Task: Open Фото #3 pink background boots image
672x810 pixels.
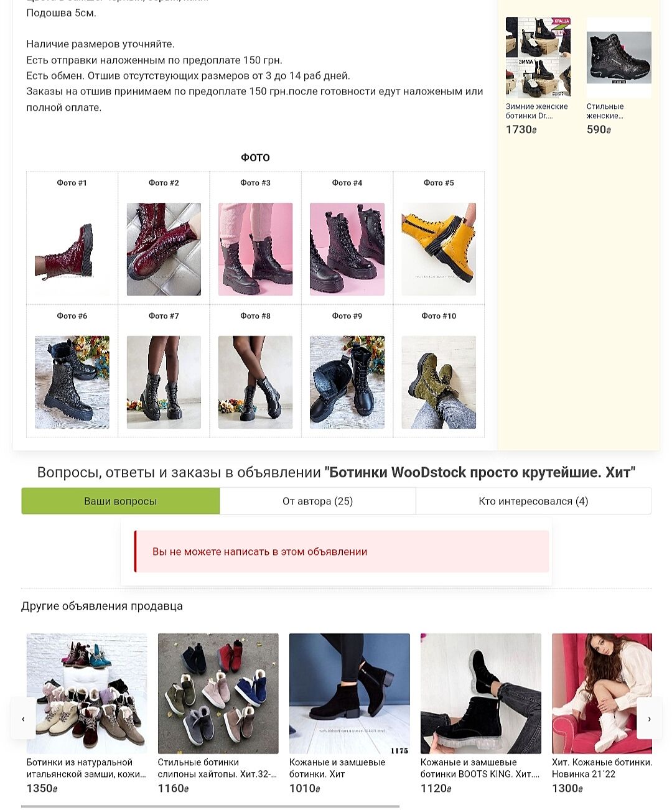Action: (x=255, y=249)
